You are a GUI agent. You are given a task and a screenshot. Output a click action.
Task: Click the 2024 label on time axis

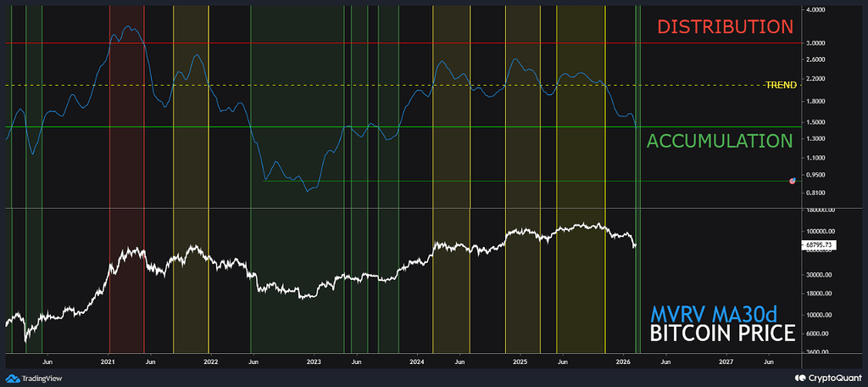pyautogui.click(x=416, y=362)
